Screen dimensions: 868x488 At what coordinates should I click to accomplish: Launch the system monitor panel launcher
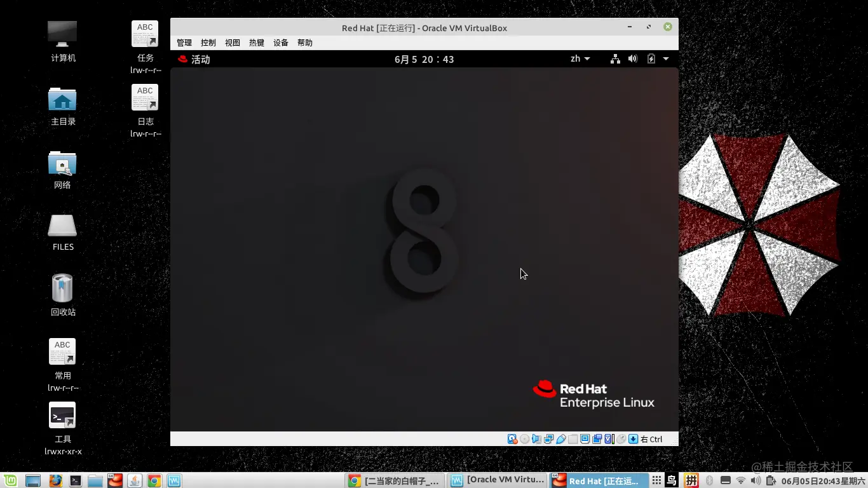tap(174, 481)
